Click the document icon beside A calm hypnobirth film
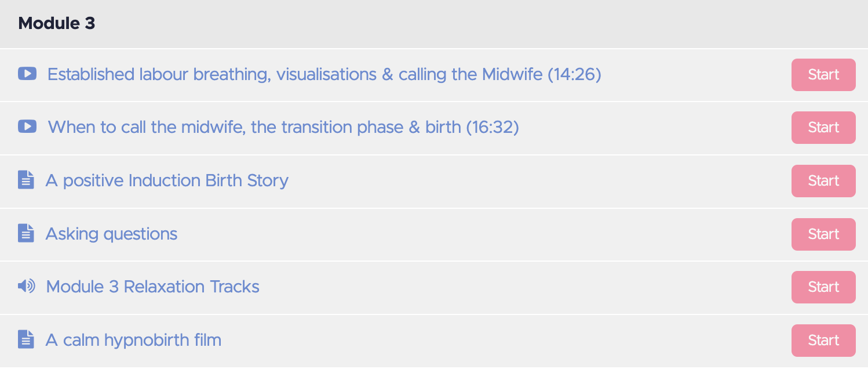 click(25, 339)
